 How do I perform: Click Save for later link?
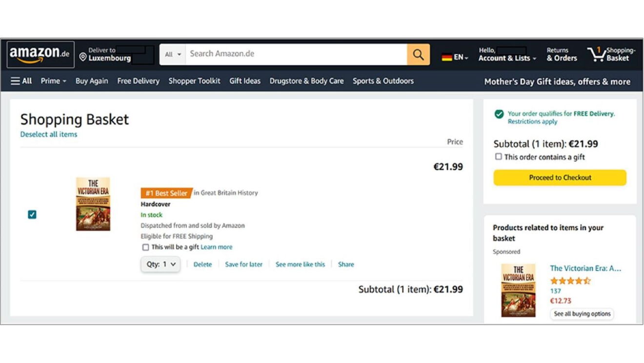click(x=243, y=264)
